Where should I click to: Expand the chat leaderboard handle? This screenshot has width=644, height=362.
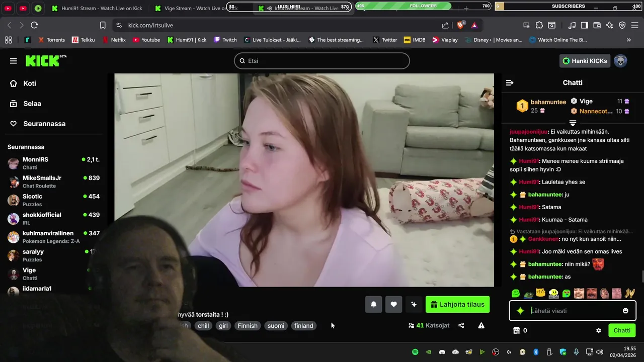[573, 123]
